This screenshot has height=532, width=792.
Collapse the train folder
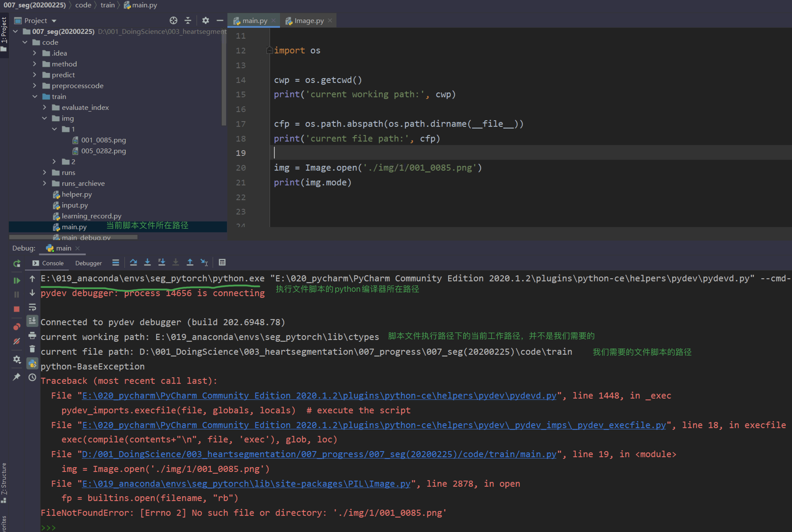[35, 96]
